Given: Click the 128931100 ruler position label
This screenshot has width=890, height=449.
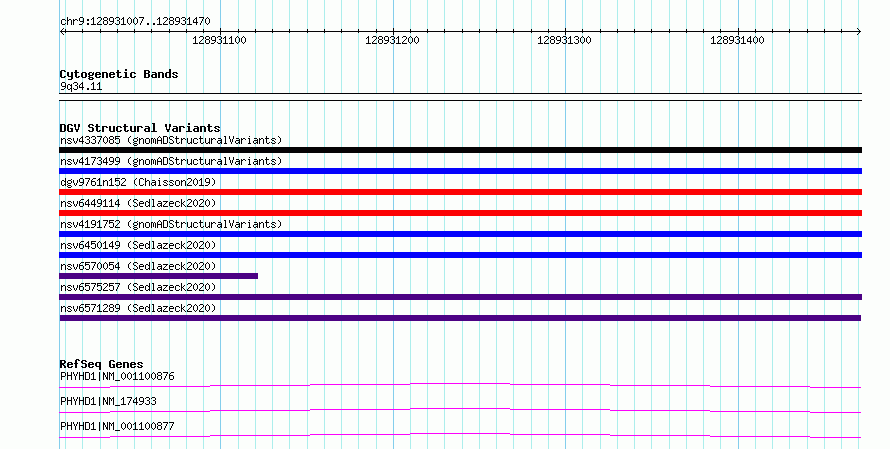Looking at the screenshot, I should [x=219, y=40].
